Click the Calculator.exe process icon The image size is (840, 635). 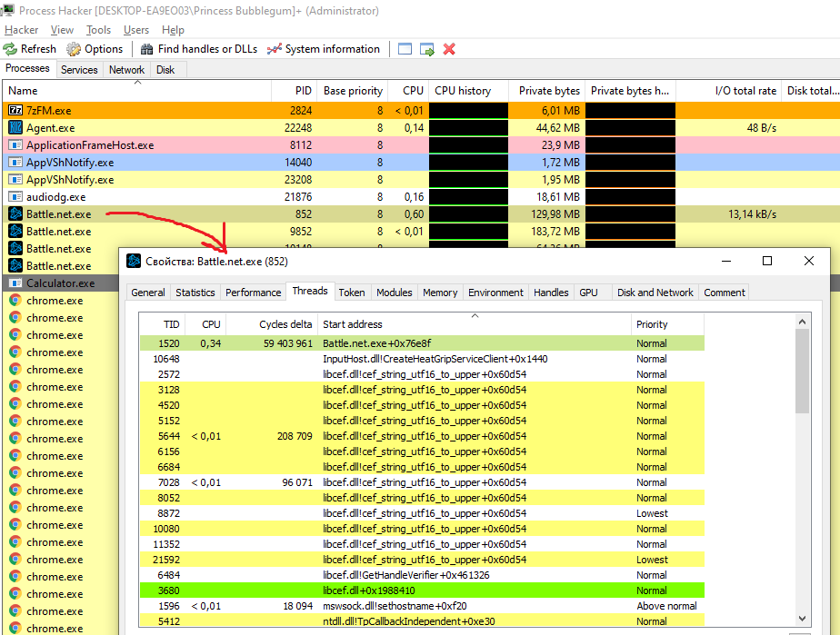pos(15,283)
